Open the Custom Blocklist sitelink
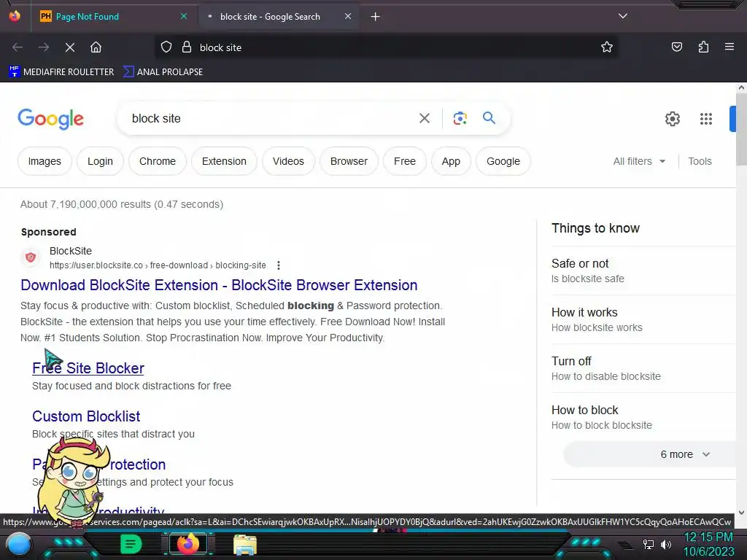This screenshot has height=560, width=747. (86, 416)
